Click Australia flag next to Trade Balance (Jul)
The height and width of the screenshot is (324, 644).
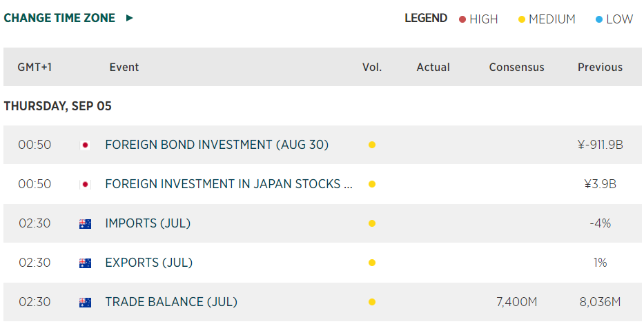(85, 302)
